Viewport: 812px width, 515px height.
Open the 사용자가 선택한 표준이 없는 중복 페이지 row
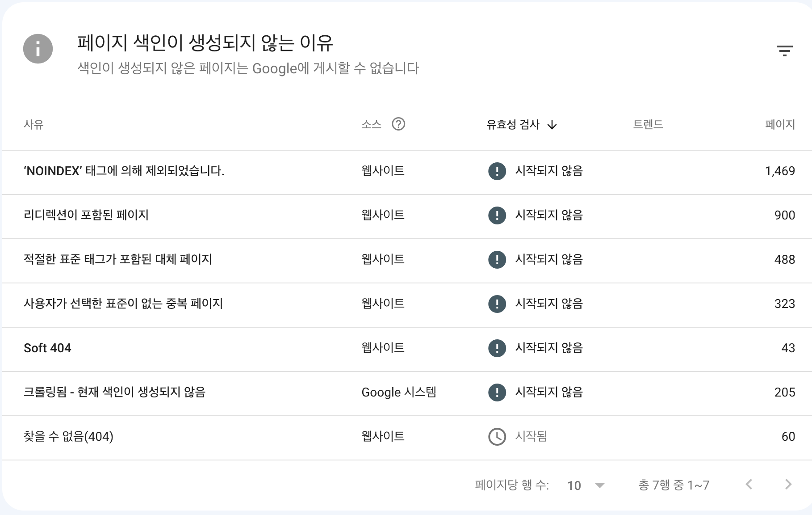[x=123, y=304]
